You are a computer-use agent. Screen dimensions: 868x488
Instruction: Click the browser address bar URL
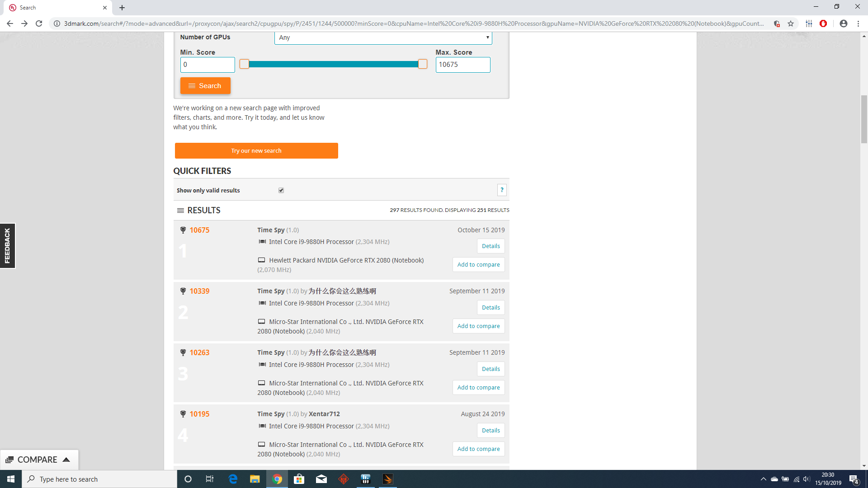tap(414, 23)
